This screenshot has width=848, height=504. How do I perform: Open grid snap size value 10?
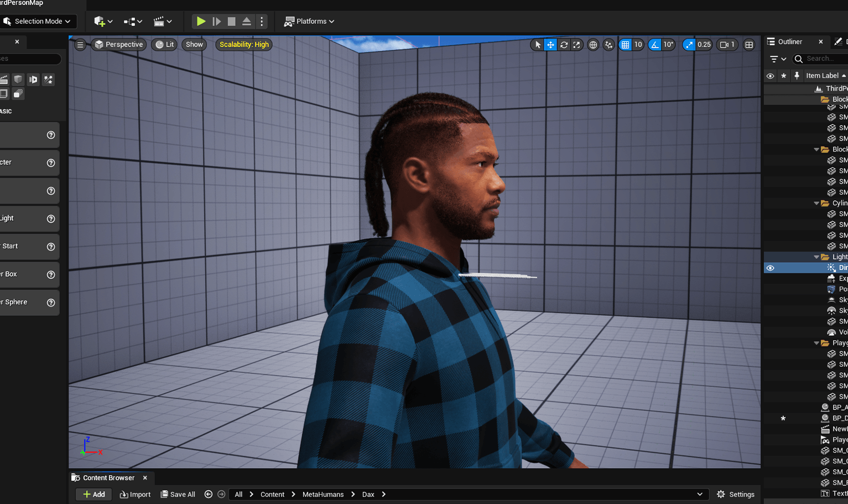point(638,45)
